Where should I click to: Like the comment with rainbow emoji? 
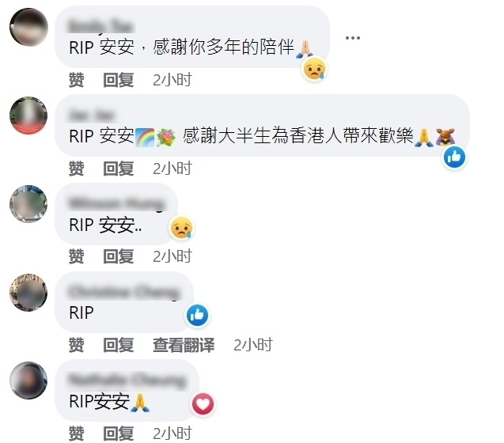77,168
